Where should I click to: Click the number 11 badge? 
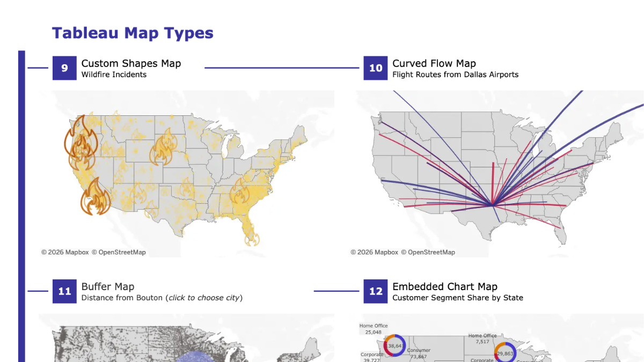[64, 291]
